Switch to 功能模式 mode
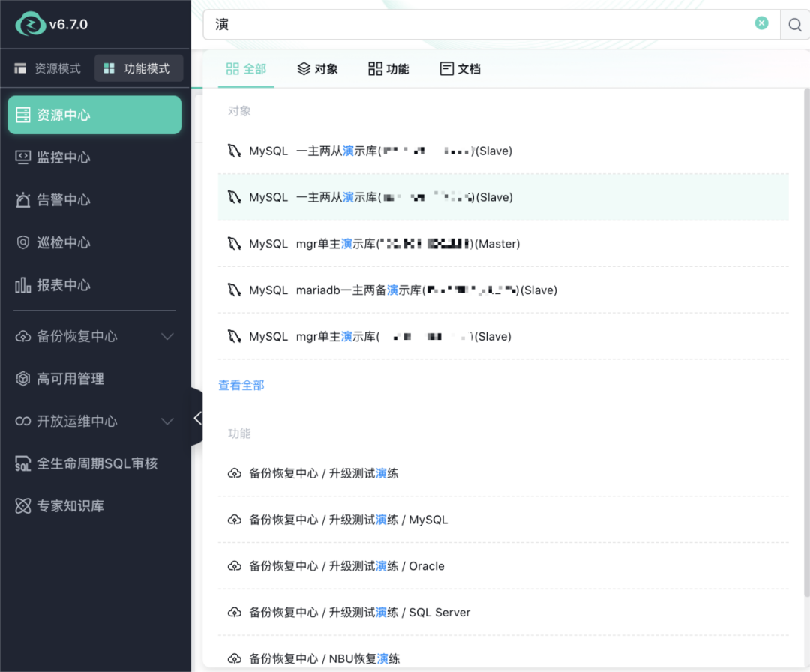This screenshot has width=810, height=672. 138,68
